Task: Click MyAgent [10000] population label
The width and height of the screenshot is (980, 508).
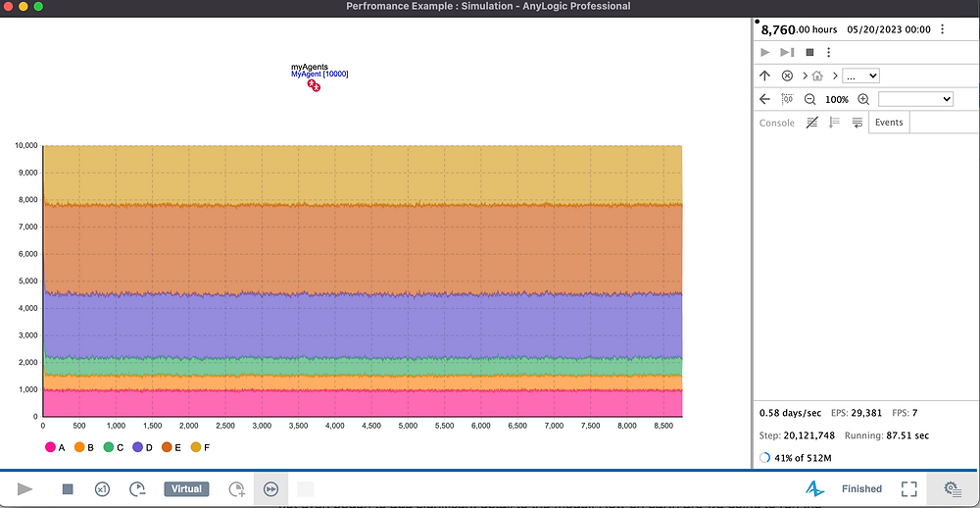Action: pyautogui.click(x=319, y=74)
